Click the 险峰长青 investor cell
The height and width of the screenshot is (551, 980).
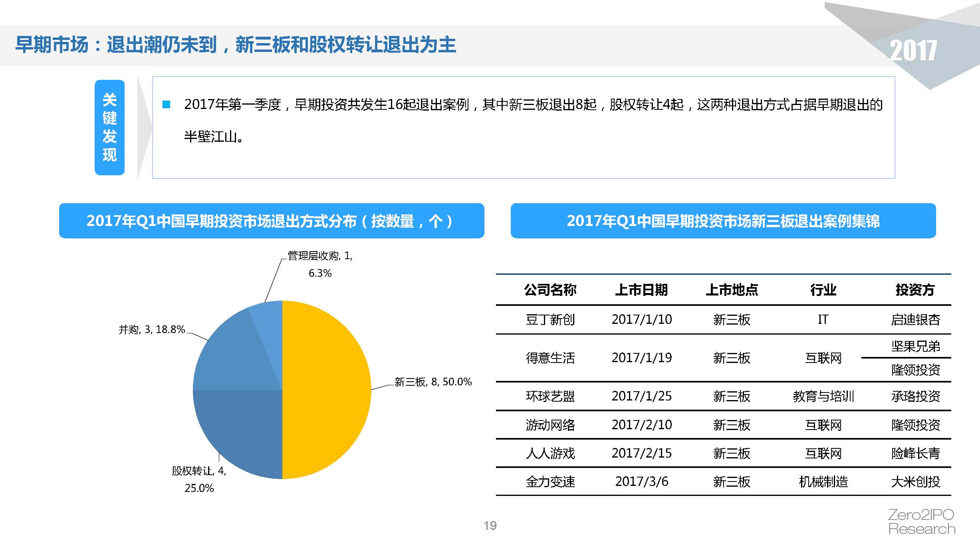tap(915, 453)
